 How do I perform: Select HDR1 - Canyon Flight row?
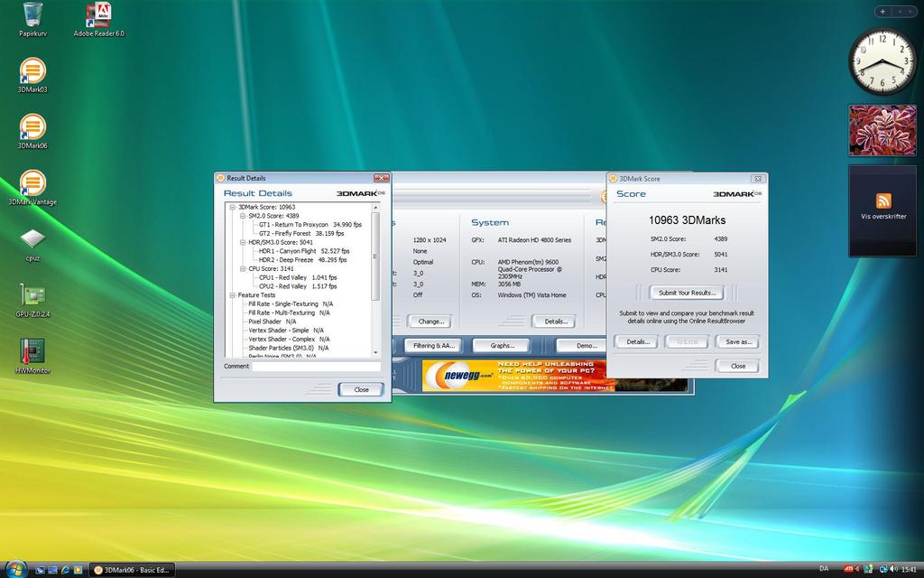(x=304, y=251)
